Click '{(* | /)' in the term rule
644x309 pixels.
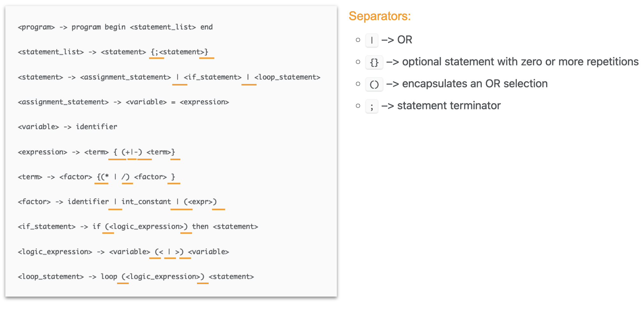113,177
